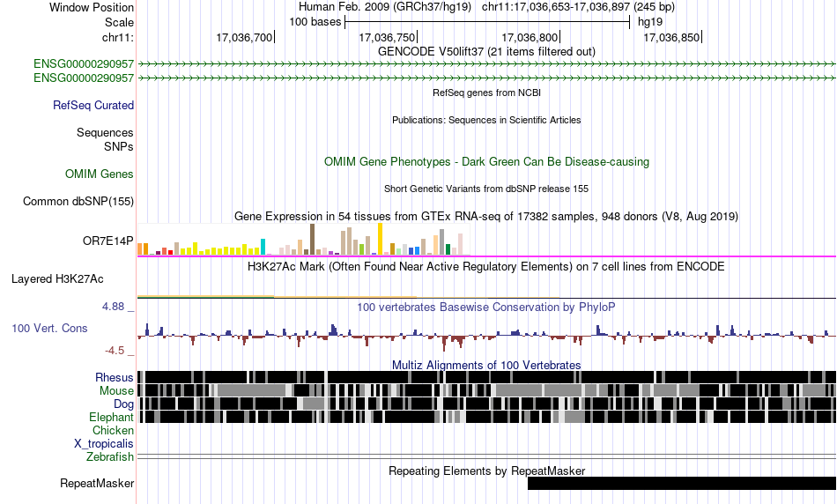This screenshot has height=504, width=837.
Task: Select the first ENSG00000290957 gene label
Action: click(x=84, y=64)
